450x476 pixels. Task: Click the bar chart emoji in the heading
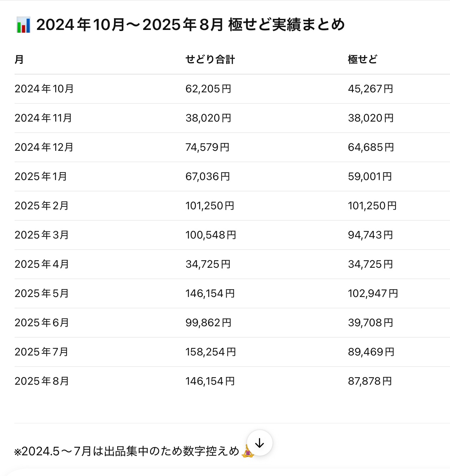(24, 25)
